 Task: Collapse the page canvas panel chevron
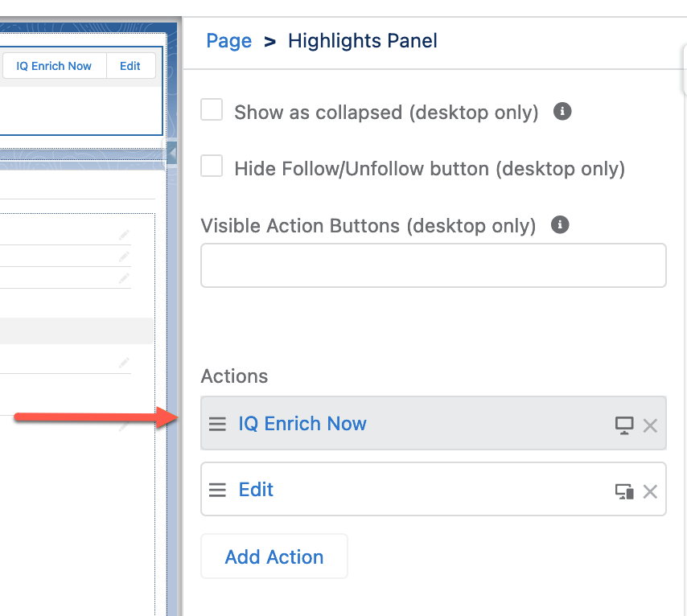coord(171,153)
